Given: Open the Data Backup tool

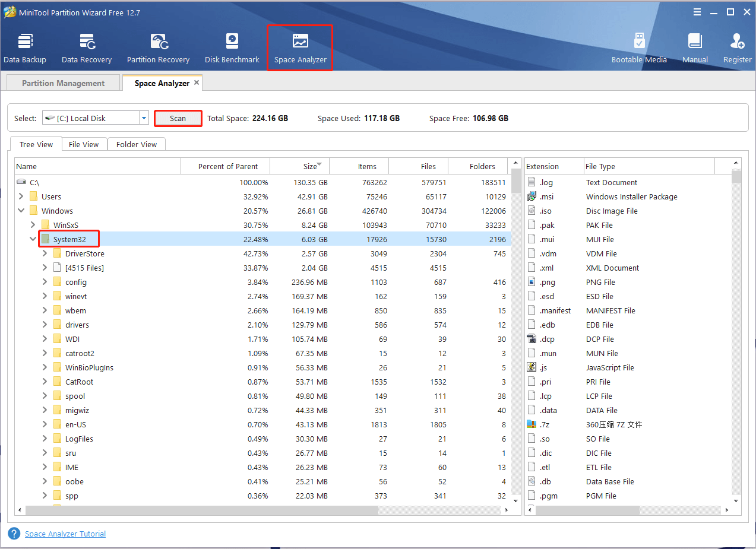Looking at the screenshot, I should click(x=25, y=48).
